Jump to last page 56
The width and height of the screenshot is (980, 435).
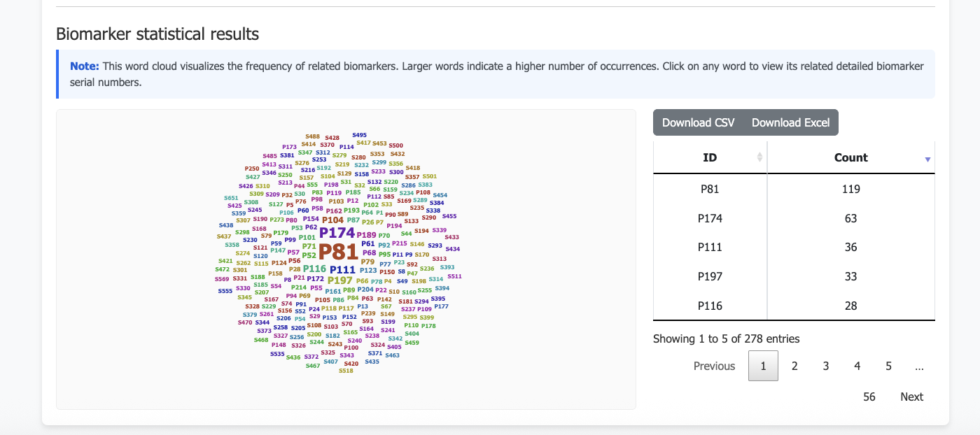(869, 397)
